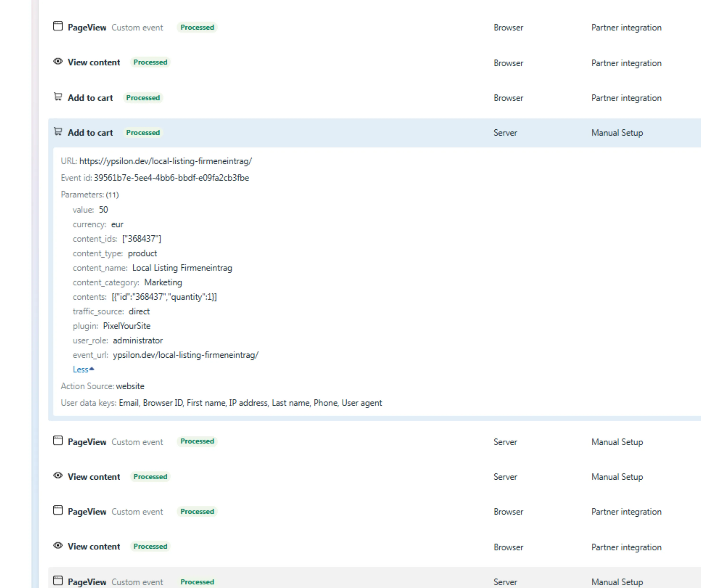Image resolution: width=701 pixels, height=588 pixels.
Task: Click the currency parameter eur
Action: [117, 224]
